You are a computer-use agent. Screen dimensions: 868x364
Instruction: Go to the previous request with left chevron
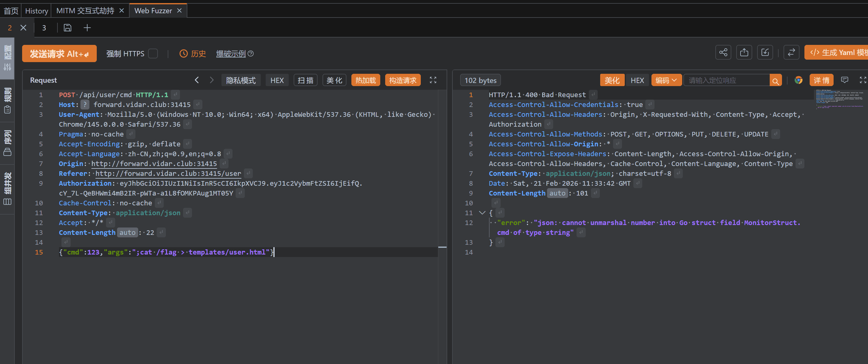click(x=197, y=80)
